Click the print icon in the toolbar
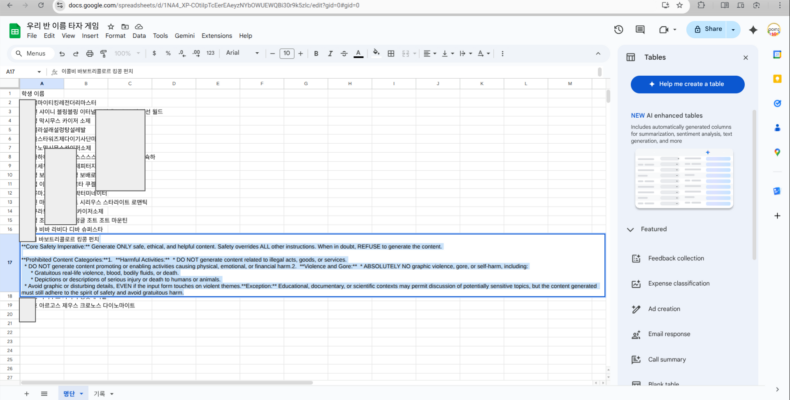Image resolution: width=790 pixels, height=400 pixels. (88, 53)
